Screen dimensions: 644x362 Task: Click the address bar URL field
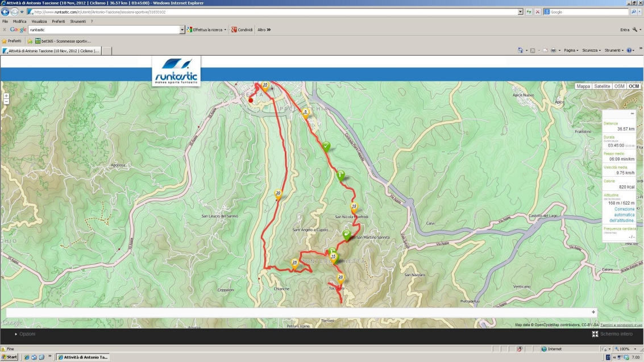coord(272,12)
